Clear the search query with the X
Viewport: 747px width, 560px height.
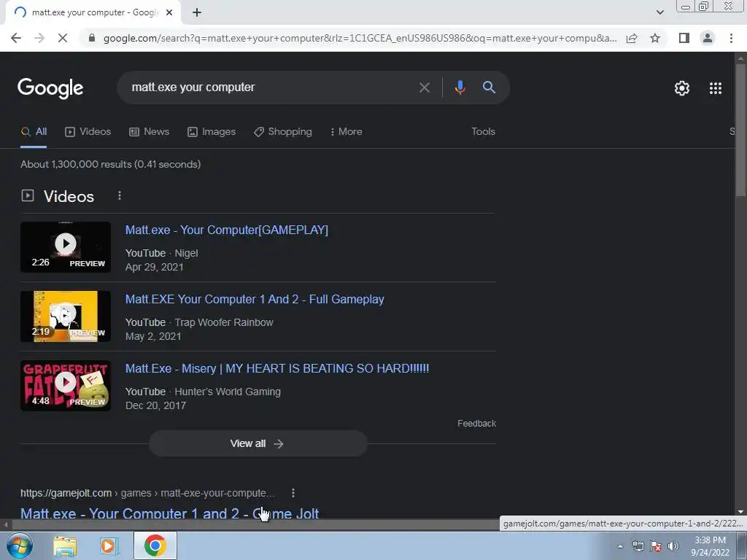424,87
